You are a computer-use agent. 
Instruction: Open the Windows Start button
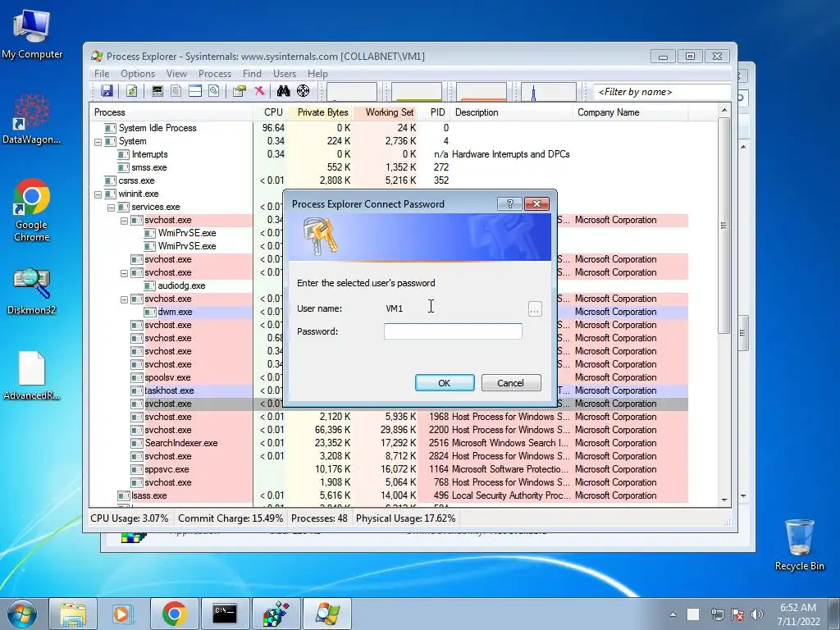(22, 614)
